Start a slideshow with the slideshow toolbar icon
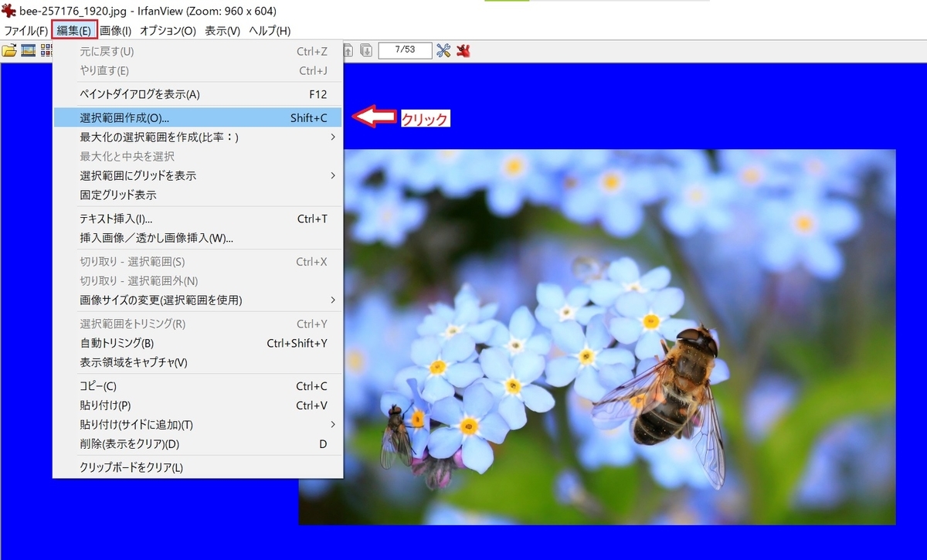 point(26,50)
